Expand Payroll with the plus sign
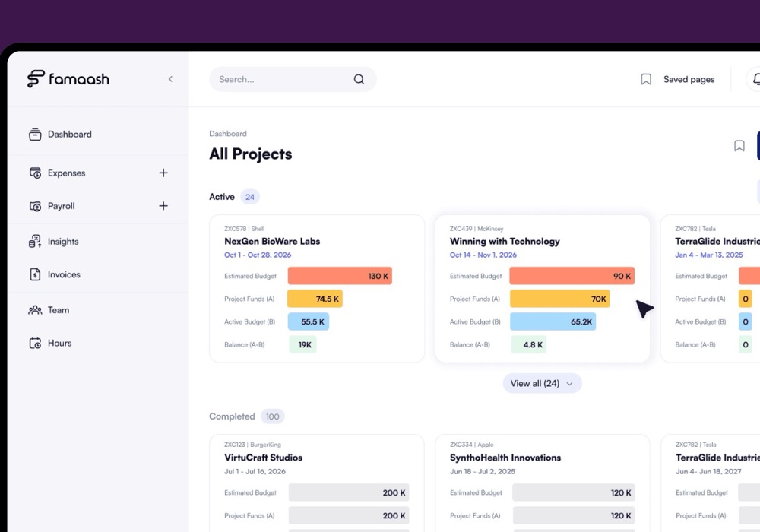Viewport: 760px width, 532px height. click(163, 206)
